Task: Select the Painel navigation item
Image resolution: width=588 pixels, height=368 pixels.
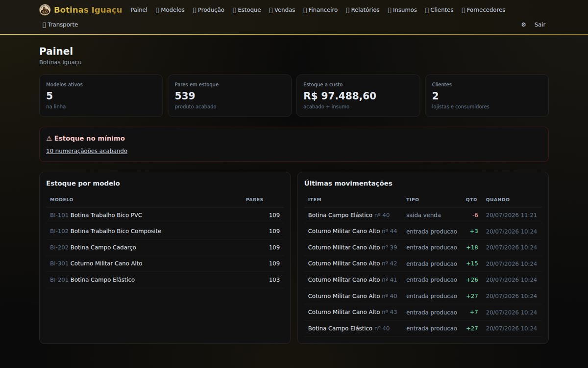Action: point(139,10)
